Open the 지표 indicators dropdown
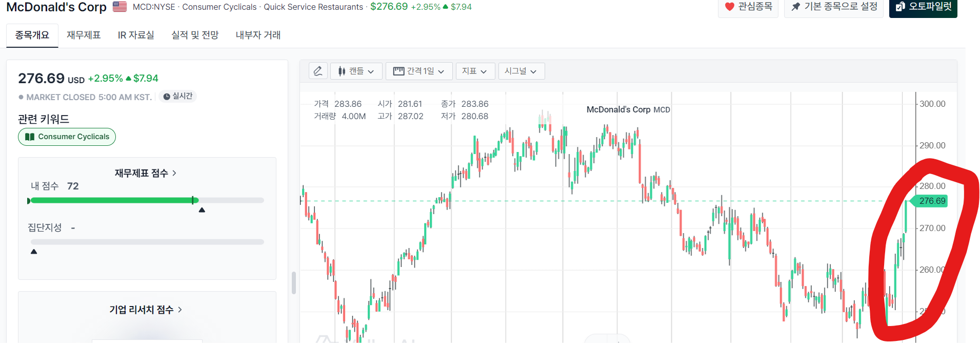Screen dimensions: 980x343 475,71
